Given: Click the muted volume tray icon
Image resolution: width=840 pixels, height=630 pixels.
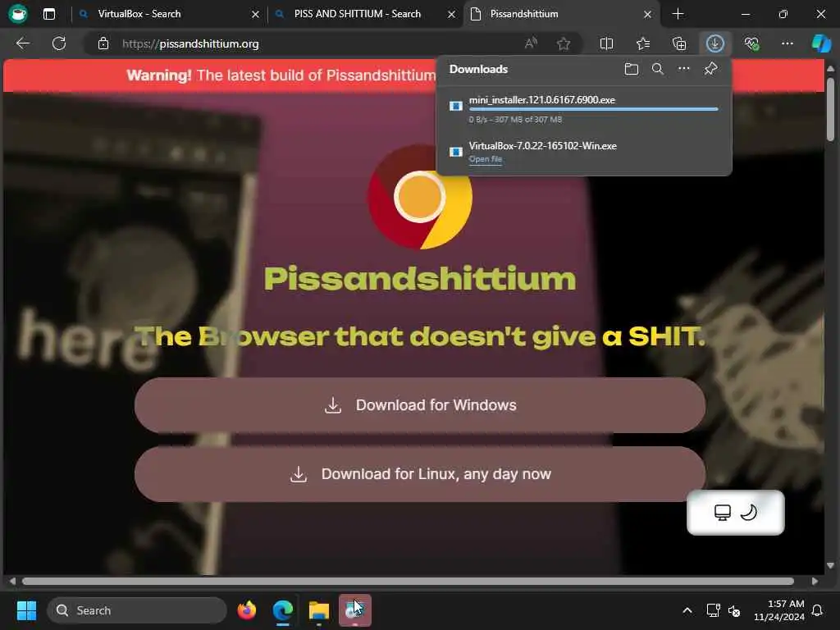Looking at the screenshot, I should (x=734, y=610).
